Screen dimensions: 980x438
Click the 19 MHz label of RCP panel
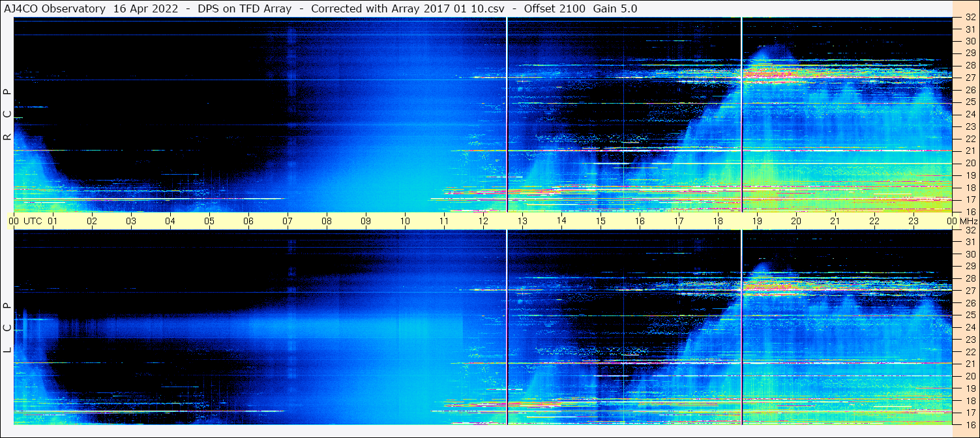(x=970, y=175)
